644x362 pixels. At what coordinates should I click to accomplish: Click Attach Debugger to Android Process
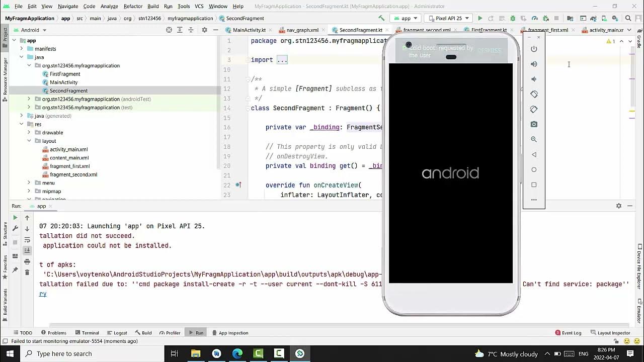pos(545,18)
